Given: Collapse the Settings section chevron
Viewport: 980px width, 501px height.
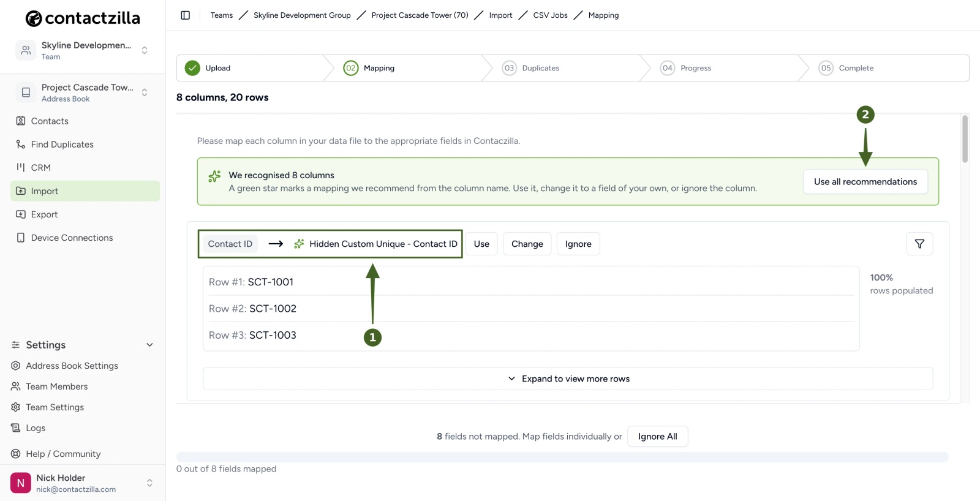Looking at the screenshot, I should point(149,345).
